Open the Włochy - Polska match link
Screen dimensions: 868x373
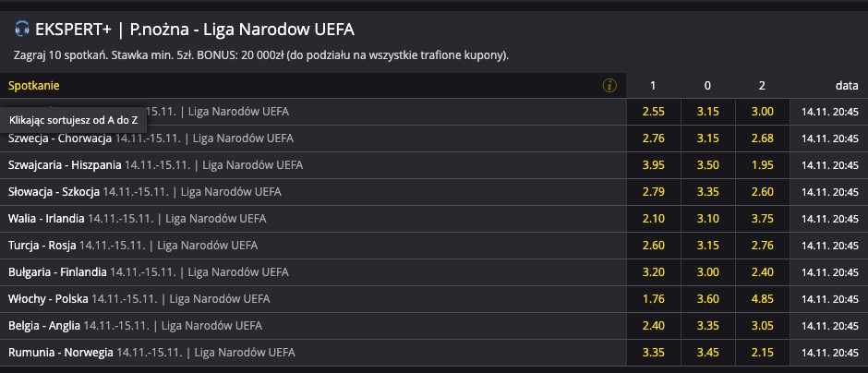click(48, 299)
